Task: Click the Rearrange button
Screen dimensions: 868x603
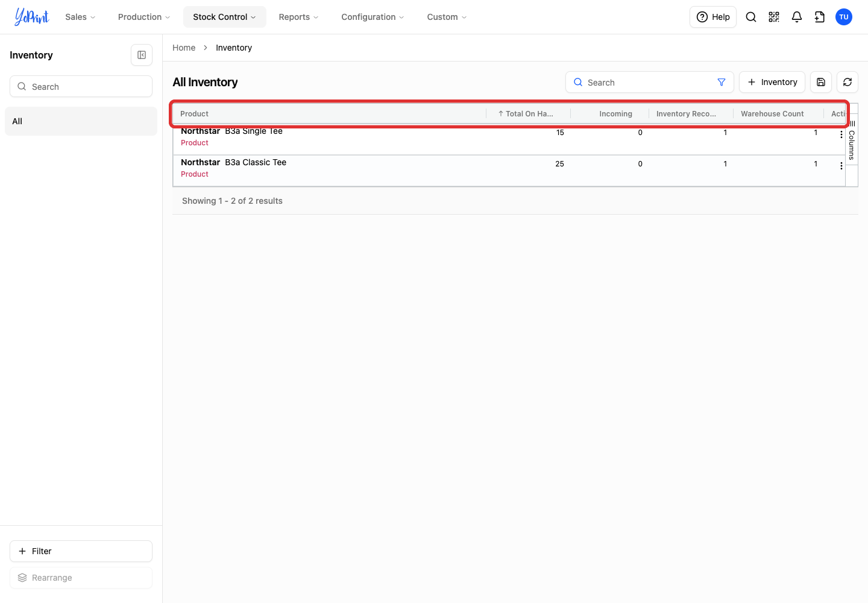Action: pyautogui.click(x=81, y=578)
